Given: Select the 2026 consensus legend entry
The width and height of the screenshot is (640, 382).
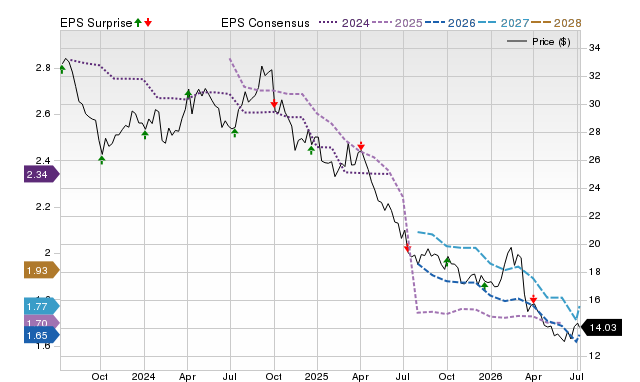Looking at the screenshot, I should pos(450,23).
